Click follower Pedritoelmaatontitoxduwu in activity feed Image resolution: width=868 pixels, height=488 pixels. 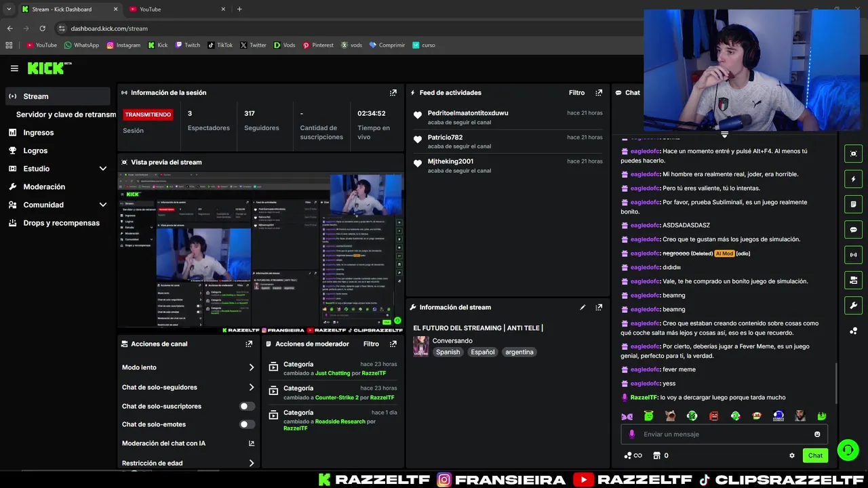(x=468, y=113)
